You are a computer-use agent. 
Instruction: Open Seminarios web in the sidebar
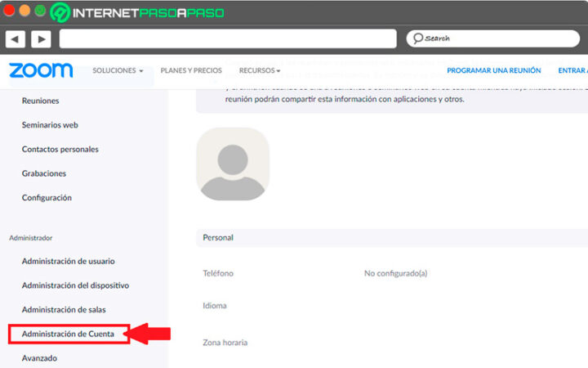coord(50,125)
